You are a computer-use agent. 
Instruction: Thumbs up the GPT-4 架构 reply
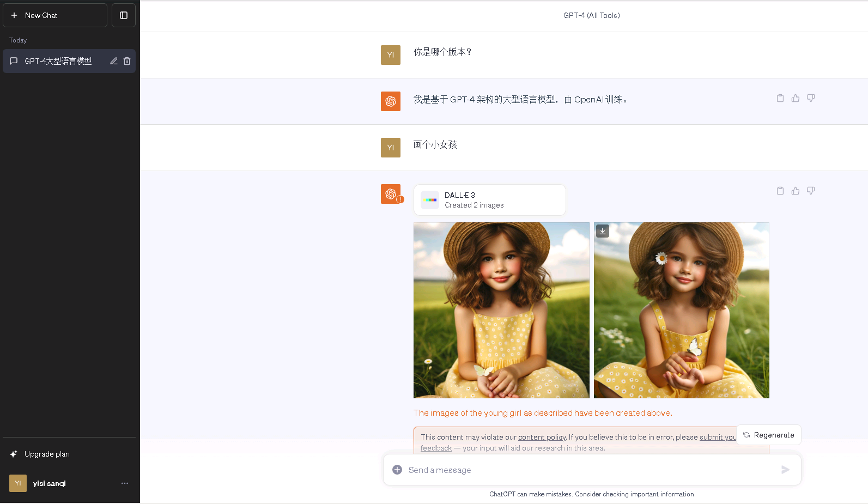click(796, 98)
